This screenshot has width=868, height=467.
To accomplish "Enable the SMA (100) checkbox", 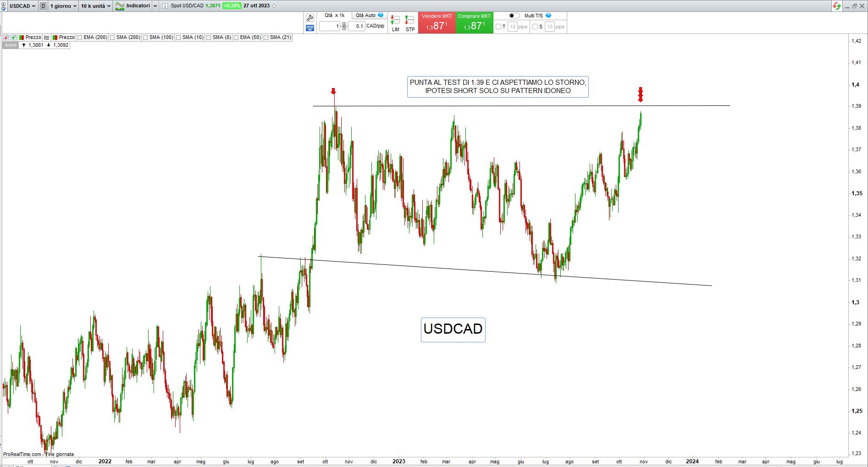I will 145,38.
